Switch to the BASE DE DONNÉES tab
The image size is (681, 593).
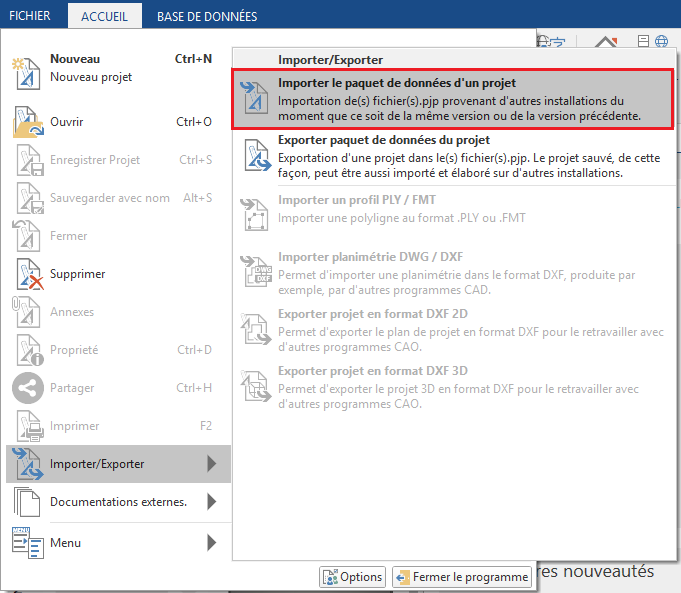207,16
